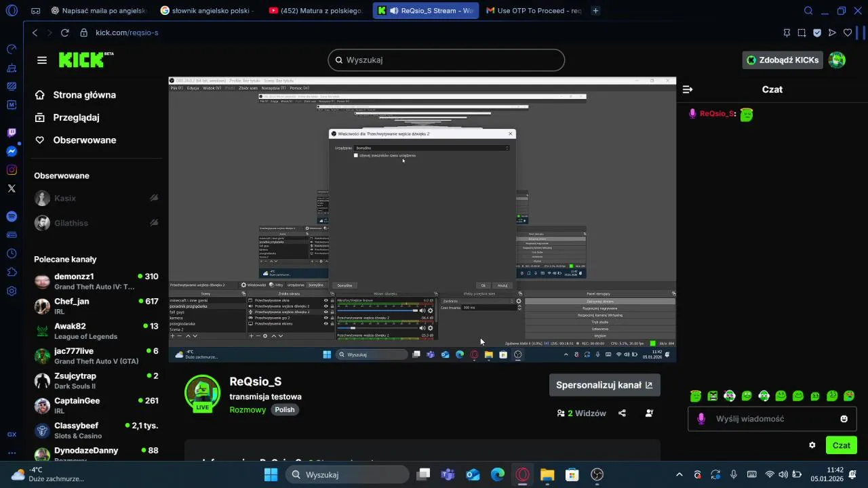Image resolution: width=868 pixels, height=488 pixels.
Task: Click the share icon below the stream
Action: pos(622,413)
